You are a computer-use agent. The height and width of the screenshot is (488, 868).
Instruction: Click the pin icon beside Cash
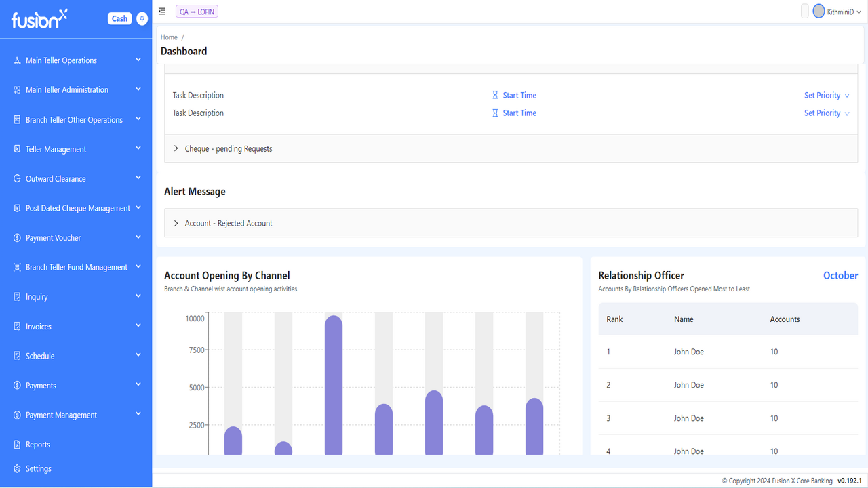142,18
